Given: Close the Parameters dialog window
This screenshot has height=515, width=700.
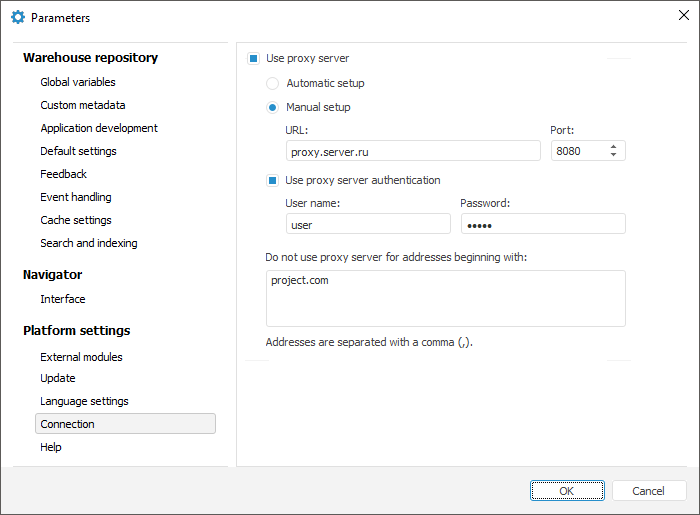Looking at the screenshot, I should point(683,15).
